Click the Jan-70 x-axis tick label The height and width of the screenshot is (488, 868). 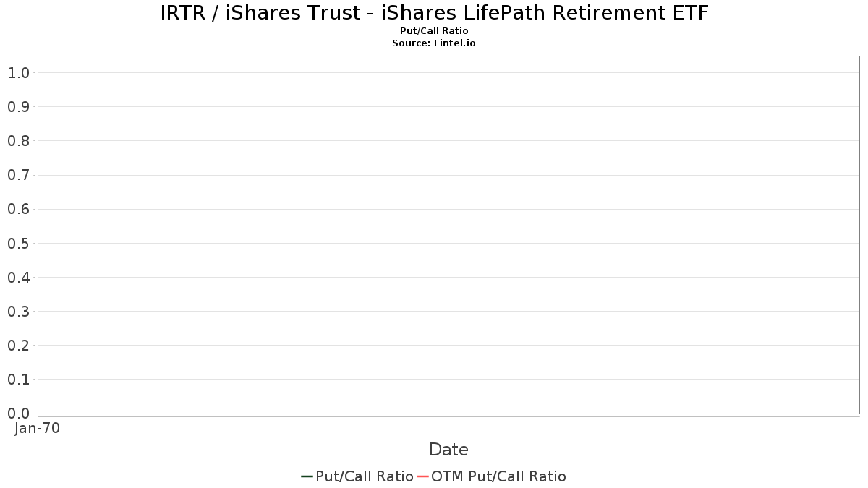(37, 428)
